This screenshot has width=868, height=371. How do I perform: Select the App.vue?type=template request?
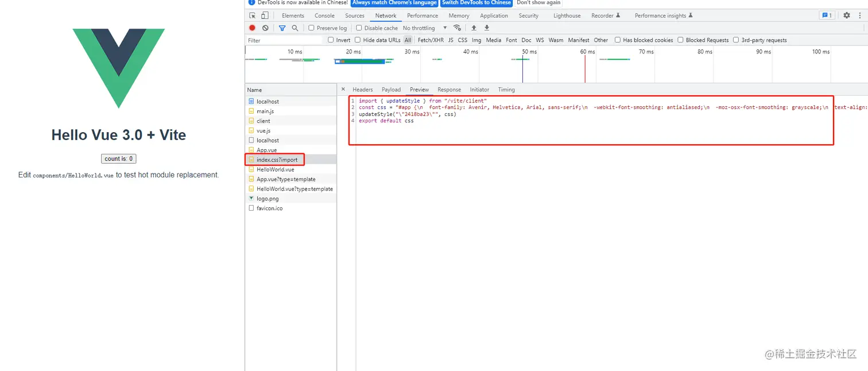click(291, 179)
